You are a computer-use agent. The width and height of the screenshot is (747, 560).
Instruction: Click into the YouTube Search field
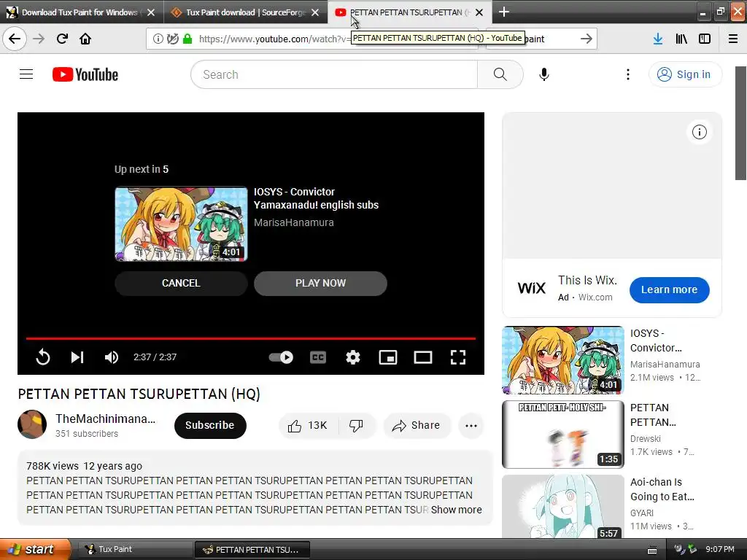pyautogui.click(x=334, y=74)
